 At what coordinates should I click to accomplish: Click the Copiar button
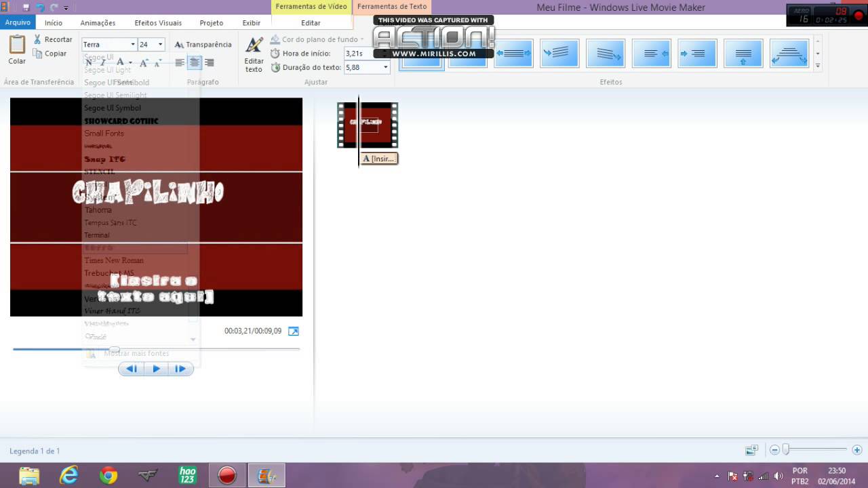(50, 54)
